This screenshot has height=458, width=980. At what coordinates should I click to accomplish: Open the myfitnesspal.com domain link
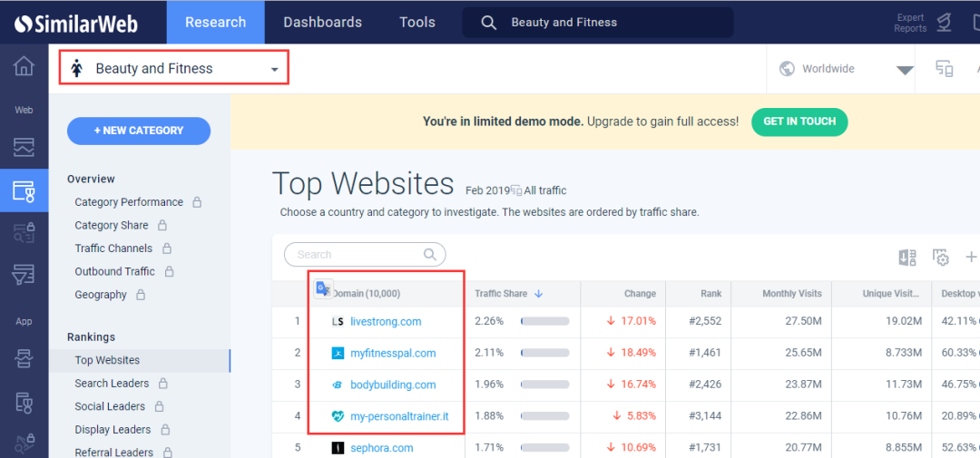[x=393, y=354]
